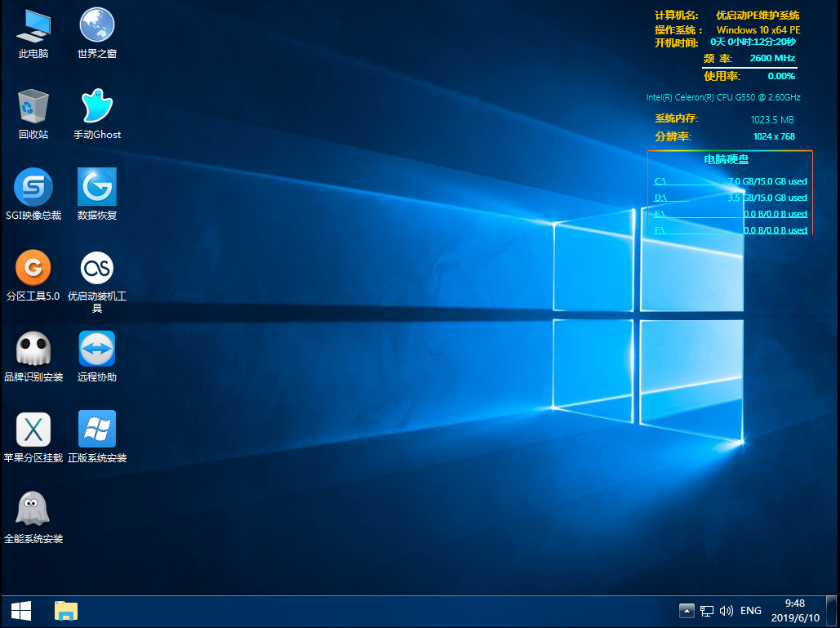Click the volume speaker tray icon
The width and height of the screenshot is (840, 628).
[726, 611]
